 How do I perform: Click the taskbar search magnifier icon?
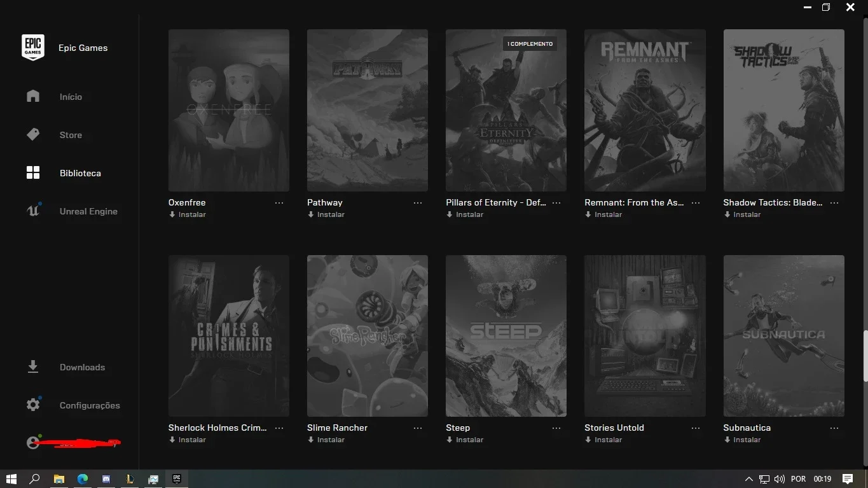35,478
